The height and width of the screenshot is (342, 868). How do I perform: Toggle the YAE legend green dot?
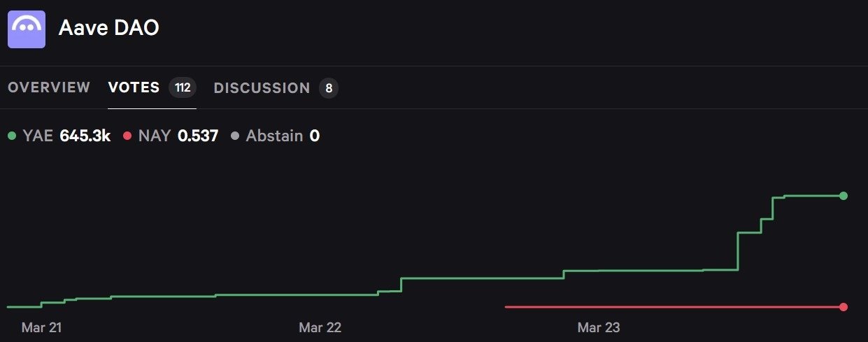click(12, 136)
